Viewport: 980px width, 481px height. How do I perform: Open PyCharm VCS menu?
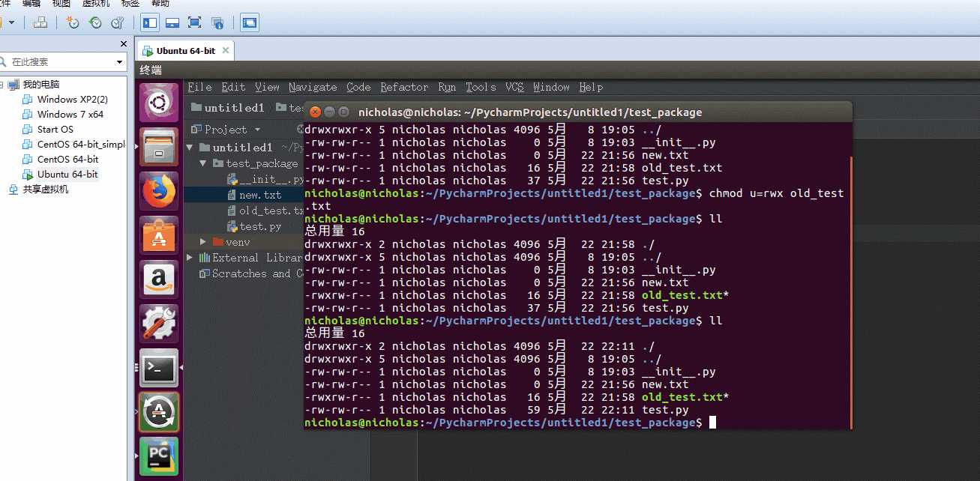click(514, 87)
